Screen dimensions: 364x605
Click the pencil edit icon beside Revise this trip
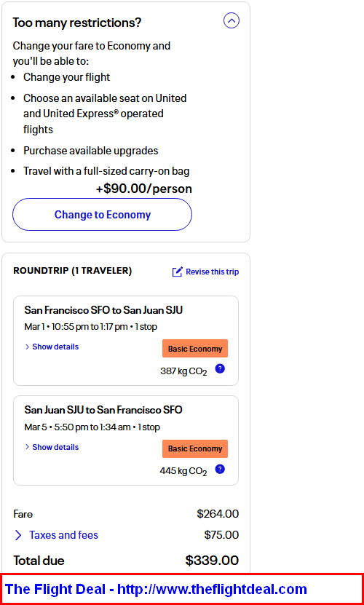177,272
